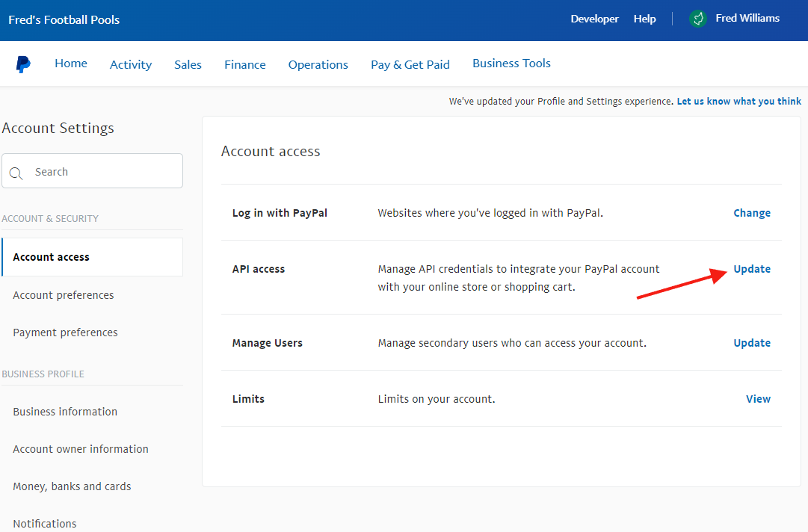Click the BUSINESS PROFILE section label

pyautogui.click(x=43, y=374)
